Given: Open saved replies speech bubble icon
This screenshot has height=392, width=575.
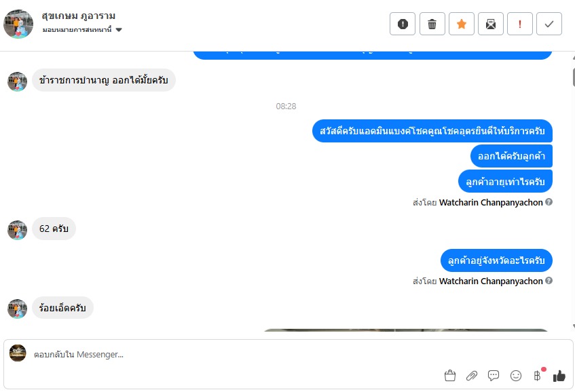Looking at the screenshot, I should [494, 376].
